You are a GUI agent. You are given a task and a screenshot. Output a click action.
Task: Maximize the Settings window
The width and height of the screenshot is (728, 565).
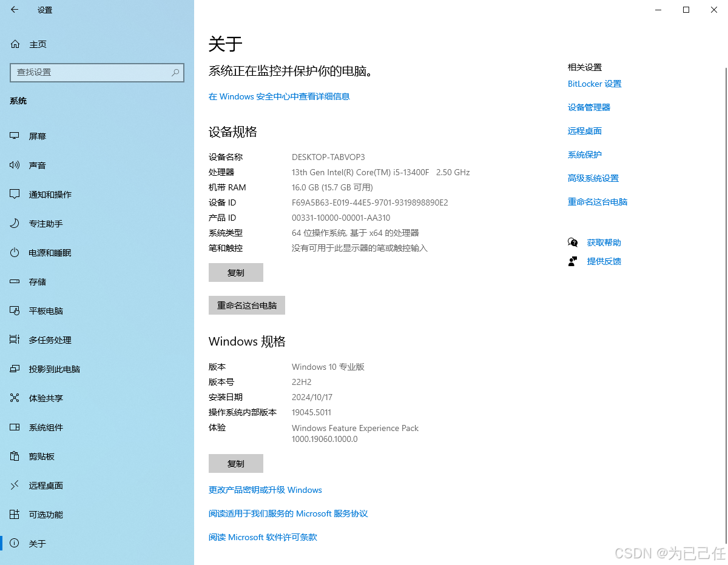point(686,10)
